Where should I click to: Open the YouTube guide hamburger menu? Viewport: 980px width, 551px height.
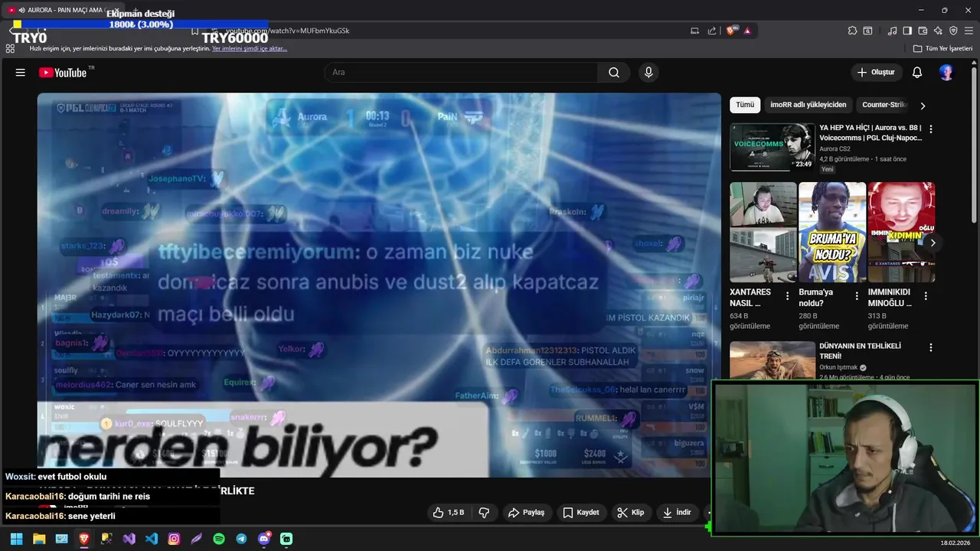(x=21, y=73)
